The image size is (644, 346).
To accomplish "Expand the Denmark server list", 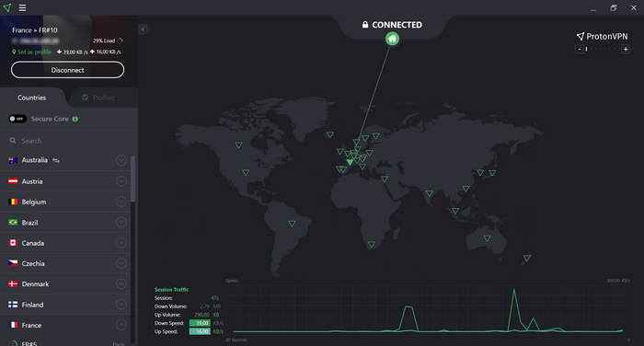I will click(x=121, y=284).
